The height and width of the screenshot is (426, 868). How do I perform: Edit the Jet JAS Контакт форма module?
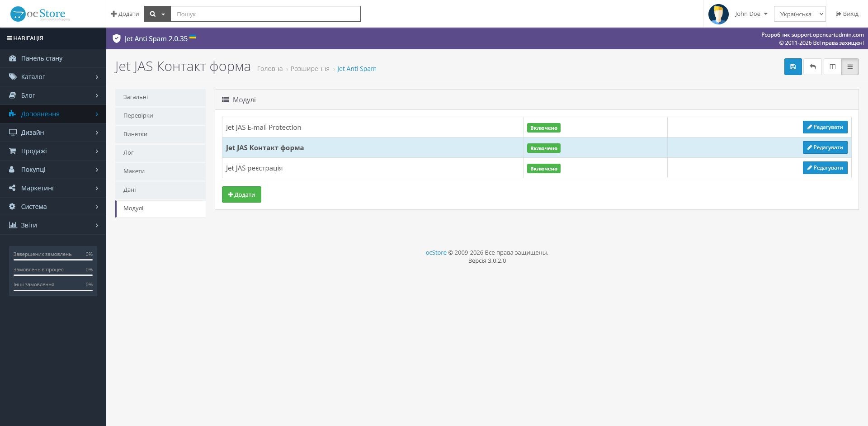click(x=825, y=147)
